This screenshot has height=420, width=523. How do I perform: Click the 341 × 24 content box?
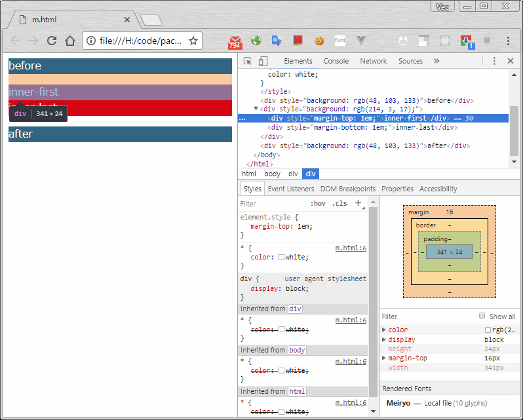pyautogui.click(x=450, y=252)
